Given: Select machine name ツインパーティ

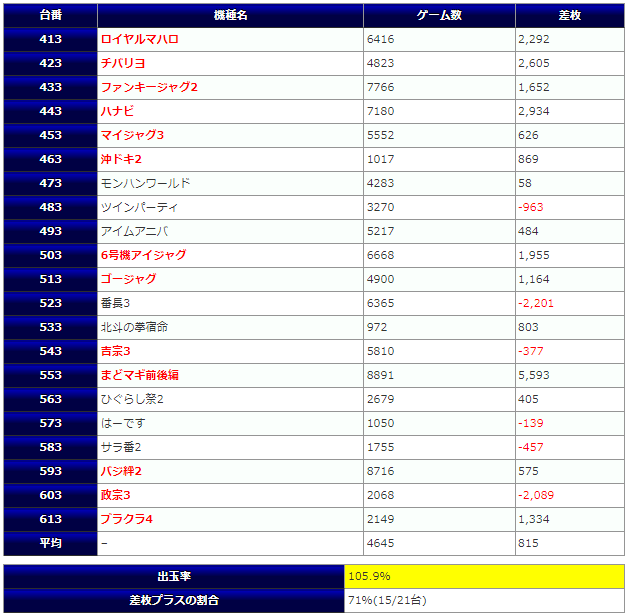Looking at the screenshot, I should 139,207.
